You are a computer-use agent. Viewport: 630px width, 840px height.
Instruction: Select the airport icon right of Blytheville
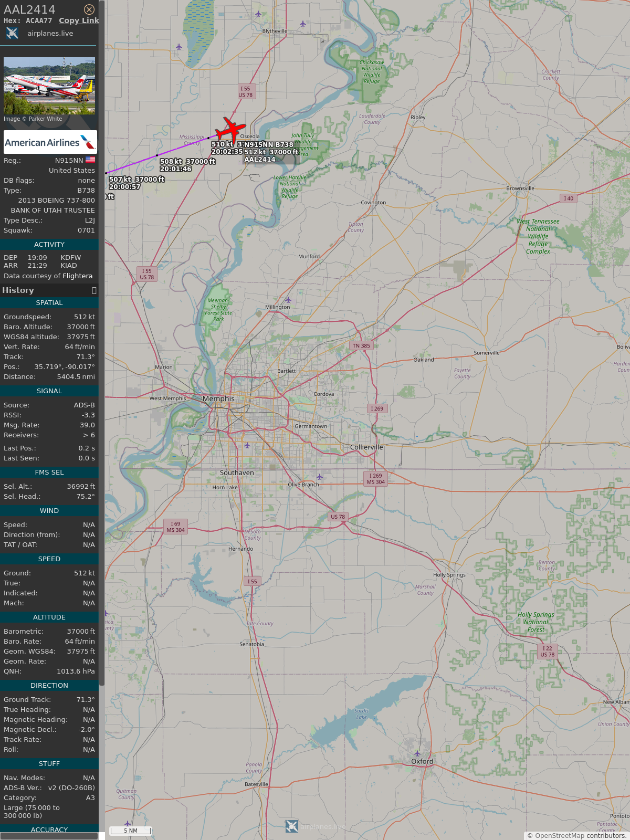[x=303, y=23]
